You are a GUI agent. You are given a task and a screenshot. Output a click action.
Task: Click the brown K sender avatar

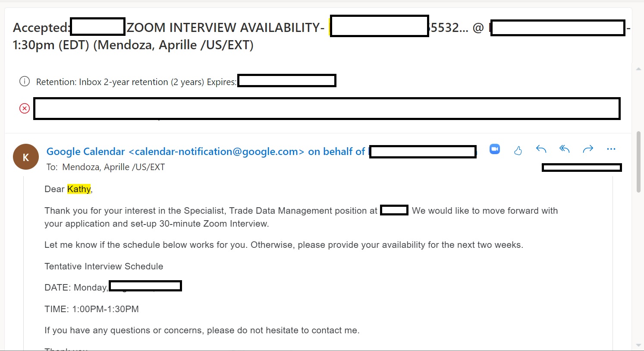click(x=26, y=157)
